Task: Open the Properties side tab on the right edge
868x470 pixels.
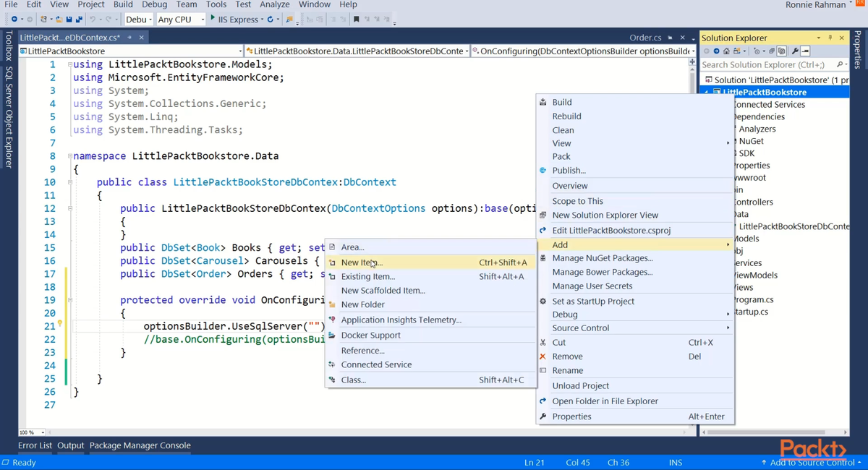Action: pyautogui.click(x=858, y=51)
